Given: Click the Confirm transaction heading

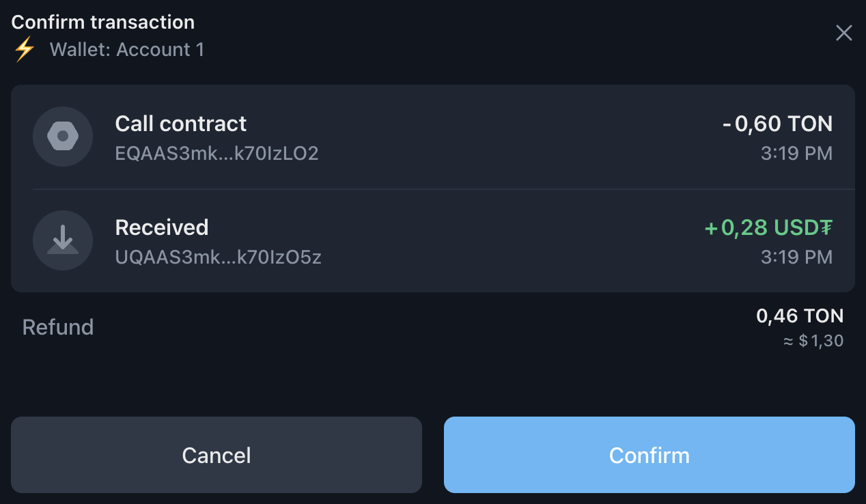Looking at the screenshot, I should pos(103,22).
